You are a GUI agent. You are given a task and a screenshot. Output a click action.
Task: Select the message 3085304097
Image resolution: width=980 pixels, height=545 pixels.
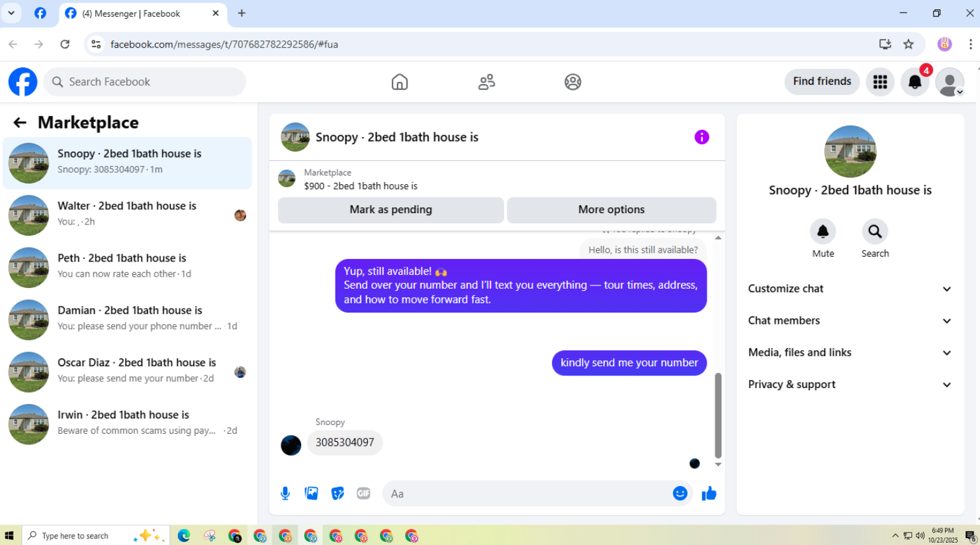click(345, 442)
